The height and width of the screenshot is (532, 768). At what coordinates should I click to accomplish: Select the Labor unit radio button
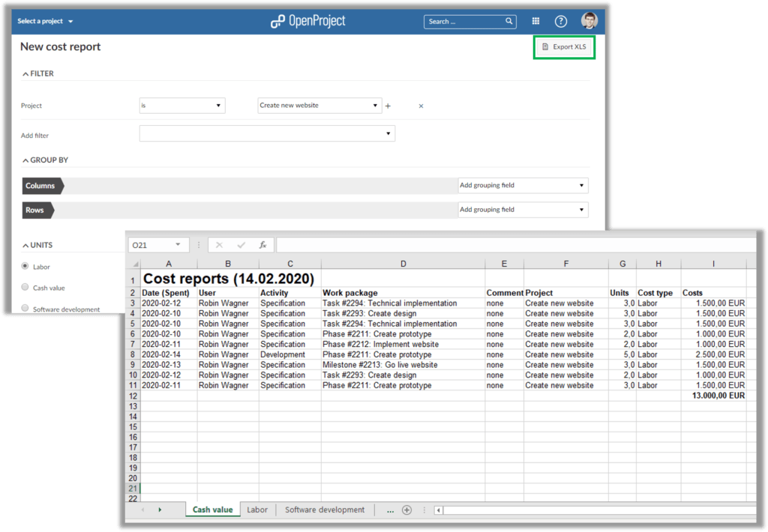click(x=25, y=266)
